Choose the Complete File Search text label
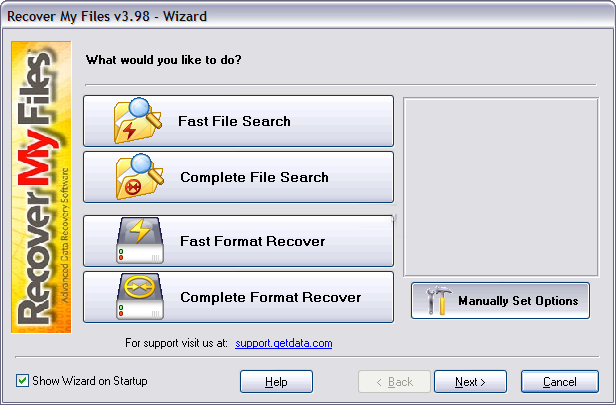 [254, 177]
